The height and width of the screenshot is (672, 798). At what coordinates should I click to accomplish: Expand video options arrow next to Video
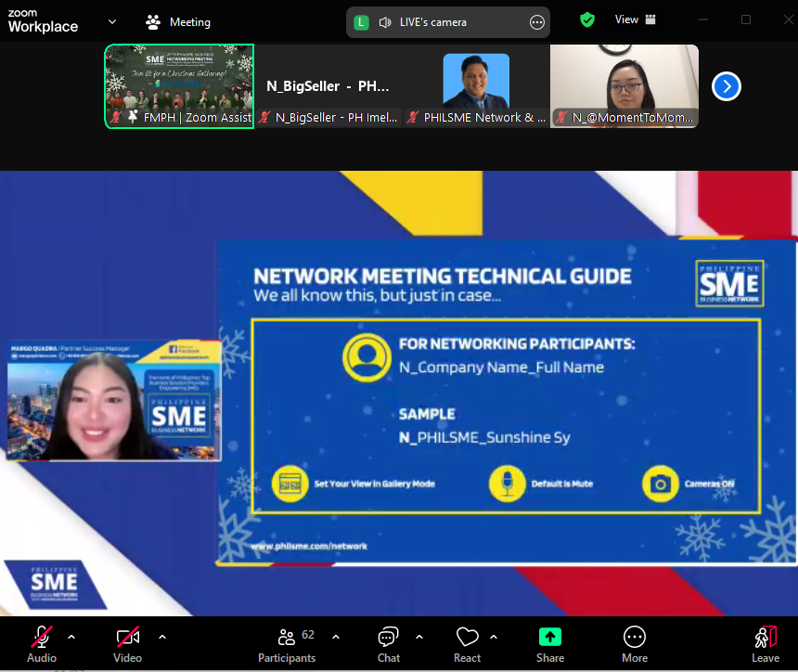pos(162,637)
